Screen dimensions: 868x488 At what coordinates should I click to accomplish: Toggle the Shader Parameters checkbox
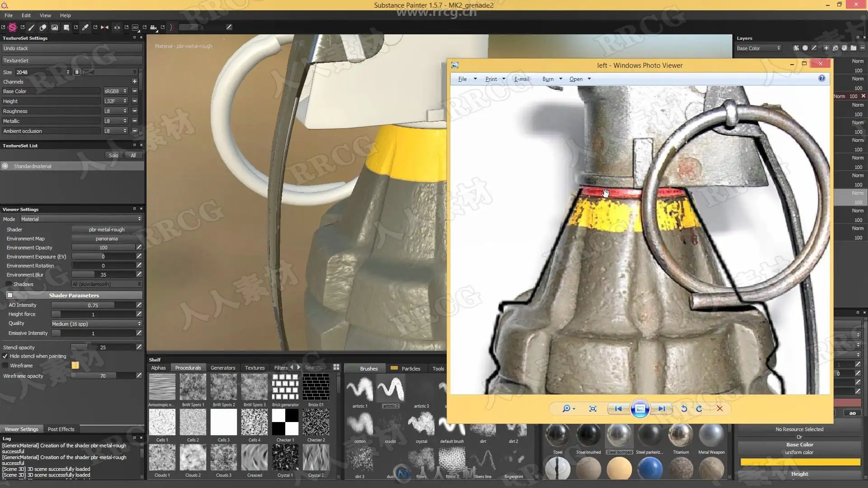[x=10, y=295]
